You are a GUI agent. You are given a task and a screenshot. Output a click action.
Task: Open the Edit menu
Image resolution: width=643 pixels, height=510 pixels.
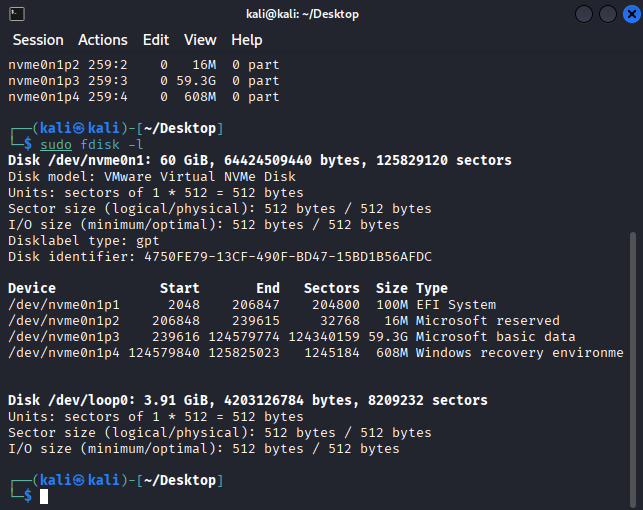(x=156, y=40)
